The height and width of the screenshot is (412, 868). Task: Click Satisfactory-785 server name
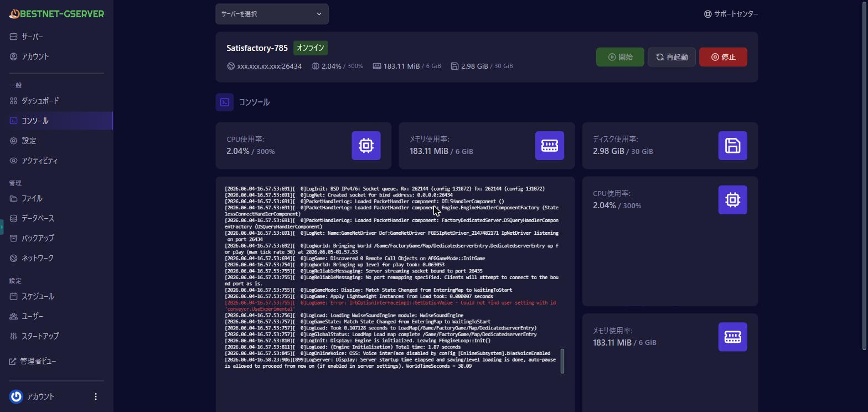(x=257, y=48)
